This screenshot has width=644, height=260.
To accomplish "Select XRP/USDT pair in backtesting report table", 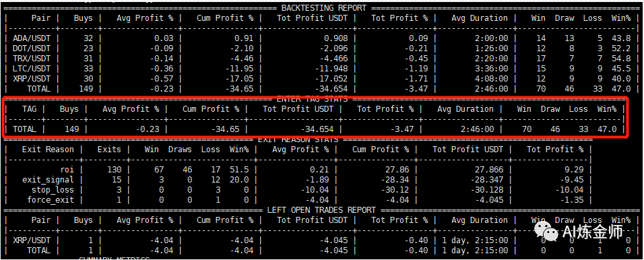I will click(32, 78).
